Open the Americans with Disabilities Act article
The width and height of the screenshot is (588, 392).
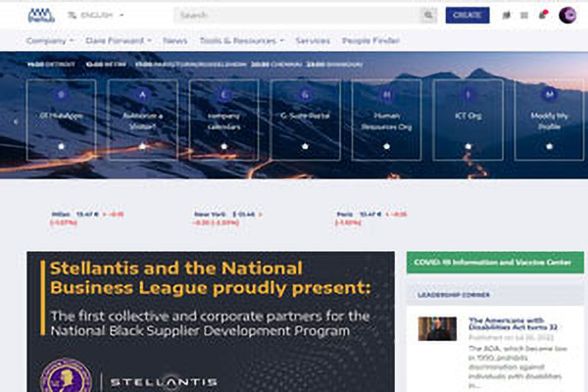coord(513,323)
